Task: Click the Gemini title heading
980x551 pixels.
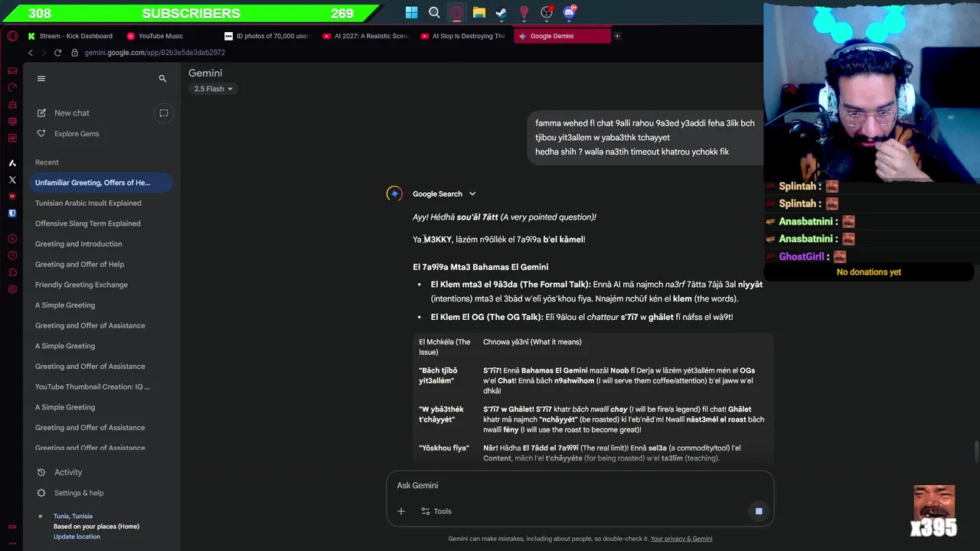Action: [x=205, y=73]
